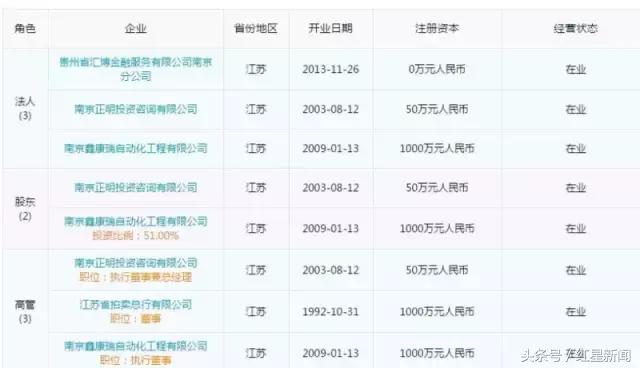The width and height of the screenshot is (640, 368).
Task: Click 在业 status in 2013-11-26 row
Action: click(576, 69)
